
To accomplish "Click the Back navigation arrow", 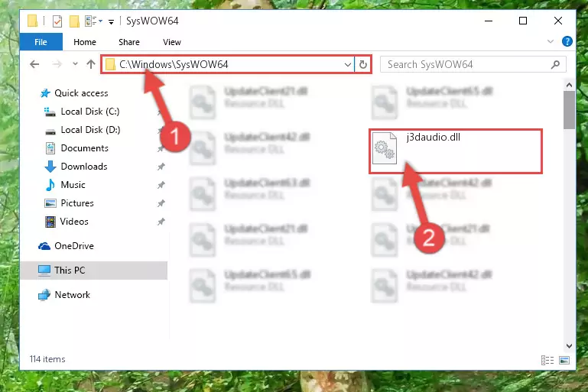I will click(34, 64).
